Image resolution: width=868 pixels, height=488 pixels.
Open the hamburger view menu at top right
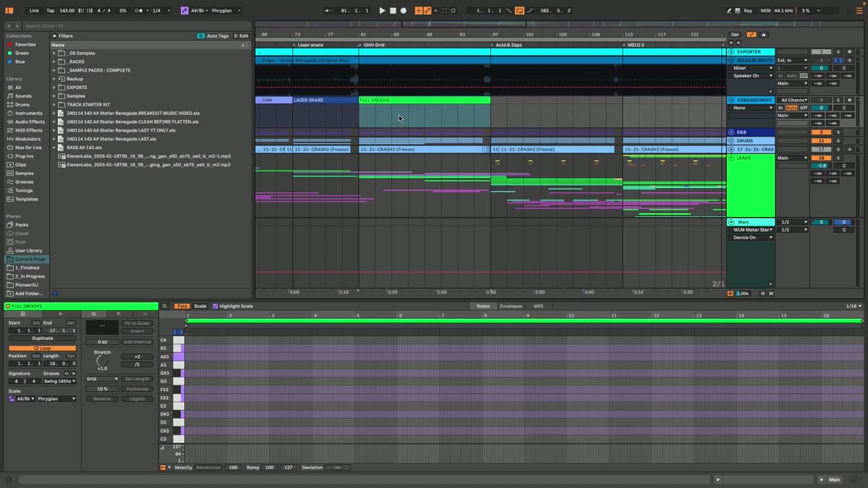pos(860,11)
